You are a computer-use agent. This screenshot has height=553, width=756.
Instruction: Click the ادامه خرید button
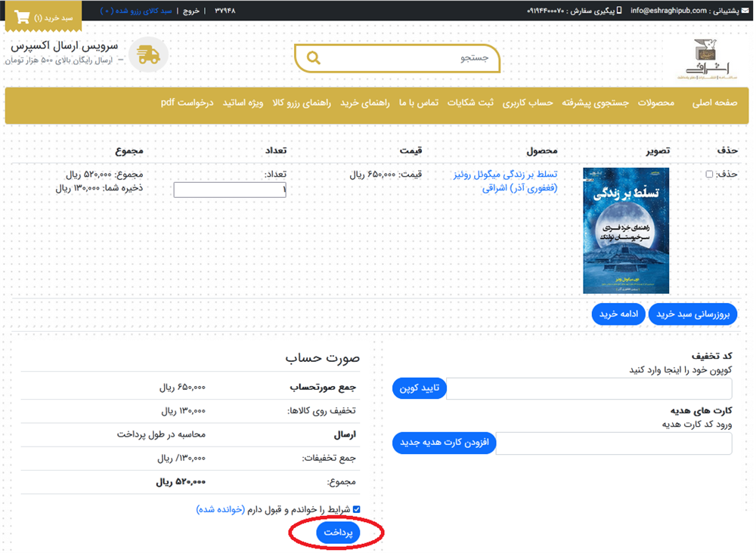(618, 314)
